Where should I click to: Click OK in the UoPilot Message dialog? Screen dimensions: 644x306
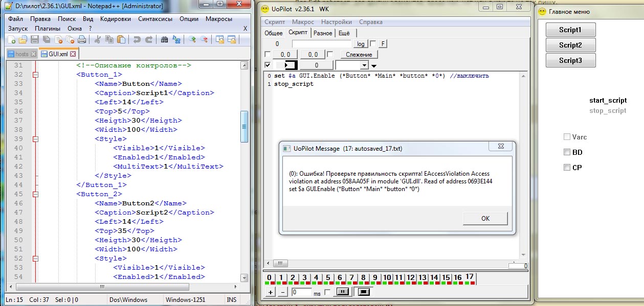coord(485,218)
